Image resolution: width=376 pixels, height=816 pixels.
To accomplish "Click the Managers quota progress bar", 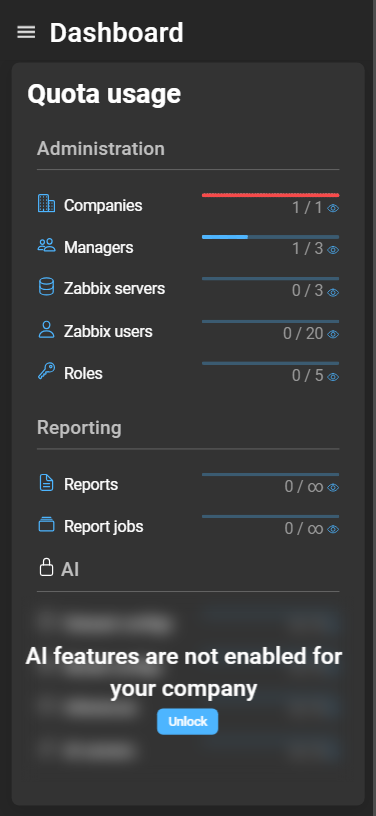I will coord(270,237).
